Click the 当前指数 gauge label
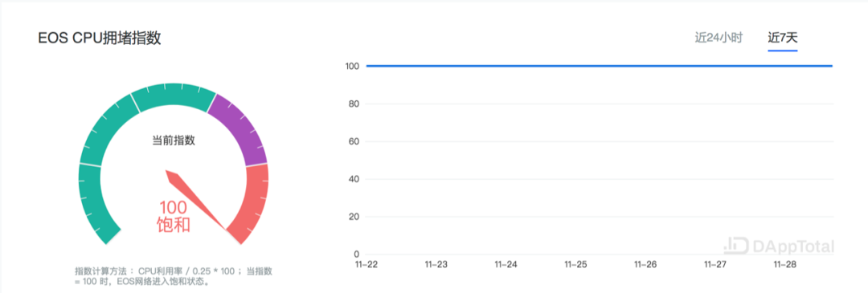The image size is (868, 293). click(174, 140)
